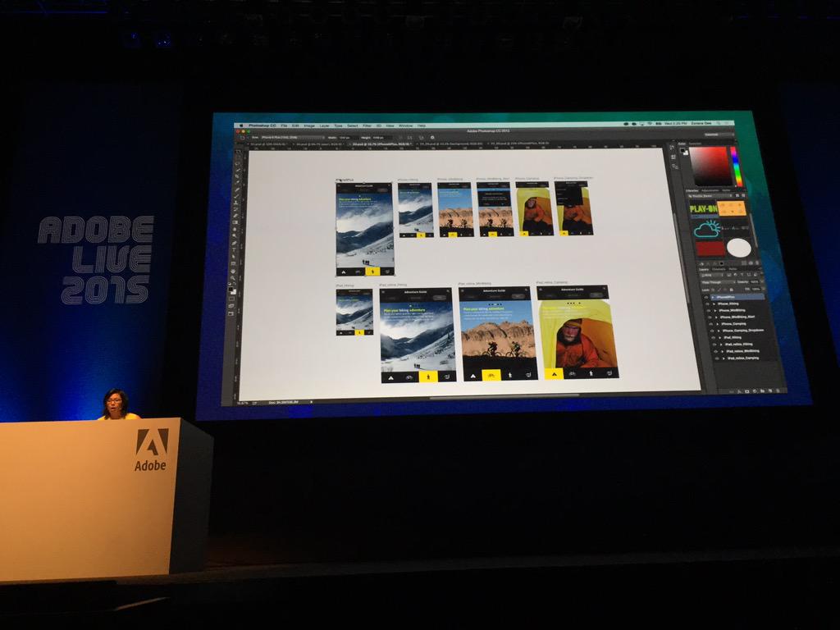The height and width of the screenshot is (630, 840).
Task: Click the toolbar foreground color swatch
Action: click(231, 288)
